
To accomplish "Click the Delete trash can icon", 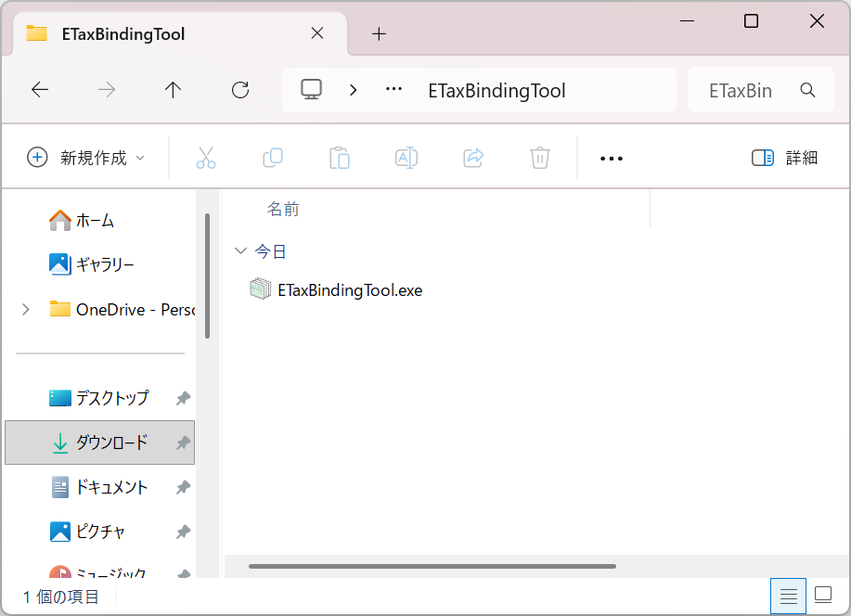I will pos(540,158).
